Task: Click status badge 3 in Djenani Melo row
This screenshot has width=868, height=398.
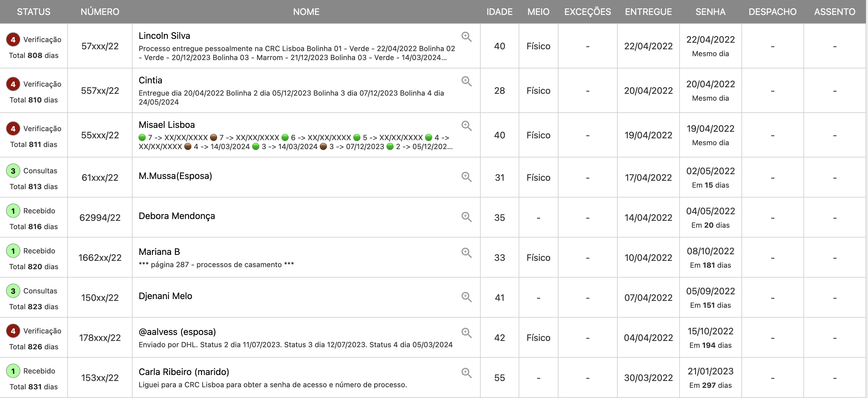Action: (13, 291)
